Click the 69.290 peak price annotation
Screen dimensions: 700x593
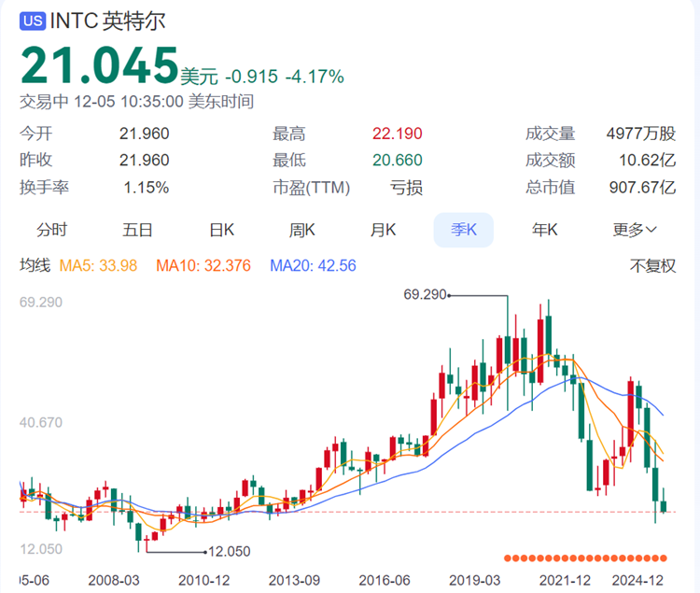(x=425, y=294)
